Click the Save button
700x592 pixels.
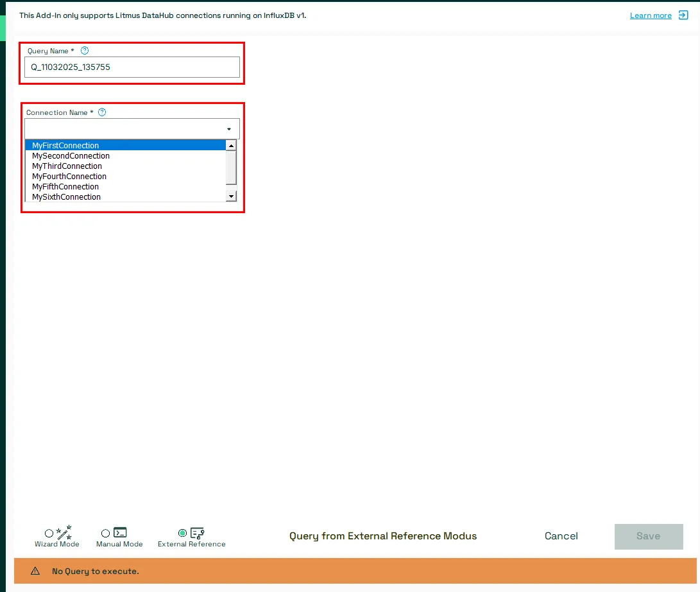649,536
